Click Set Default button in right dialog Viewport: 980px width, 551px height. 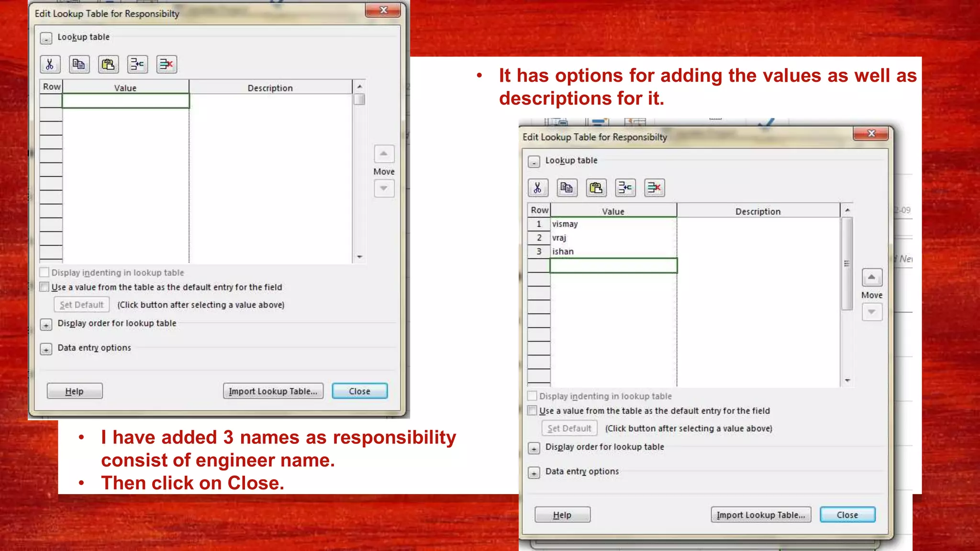pyautogui.click(x=569, y=428)
